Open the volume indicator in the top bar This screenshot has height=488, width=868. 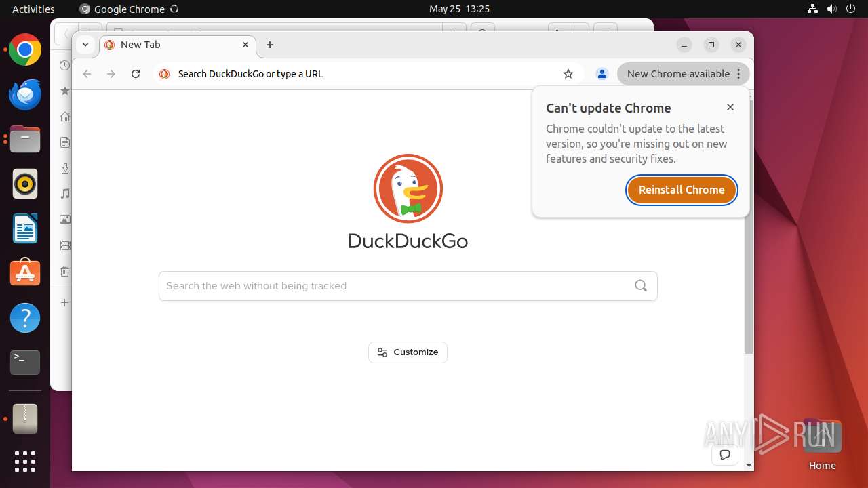pos(831,9)
